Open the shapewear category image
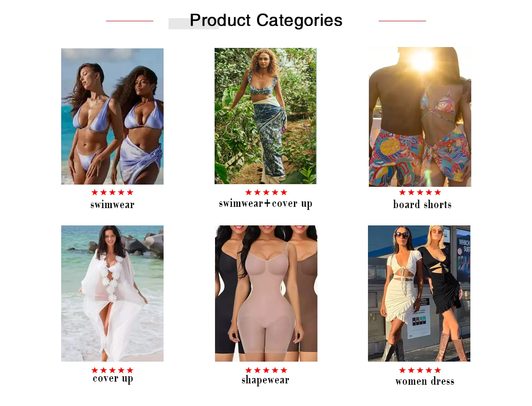The height and width of the screenshot is (406, 532). coord(266,293)
